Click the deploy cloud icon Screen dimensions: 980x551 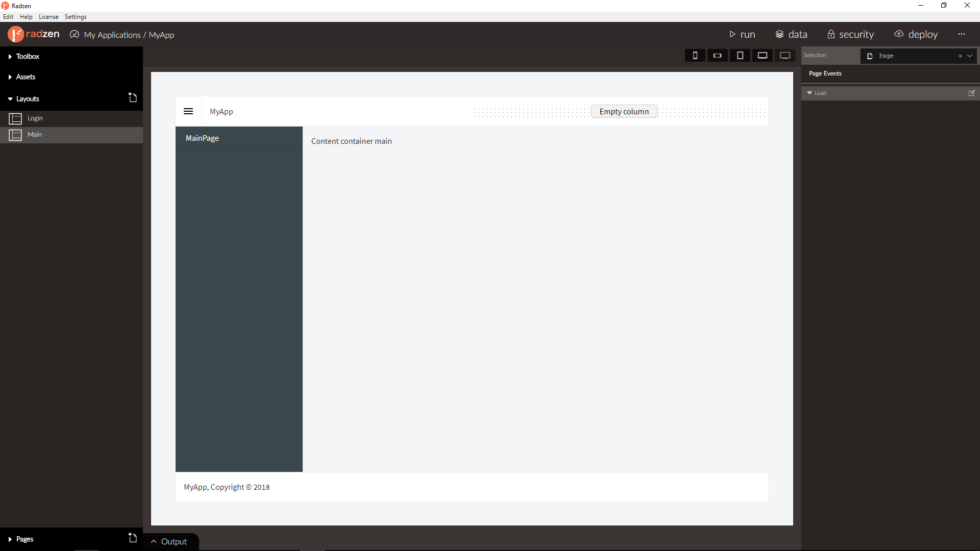coord(899,34)
